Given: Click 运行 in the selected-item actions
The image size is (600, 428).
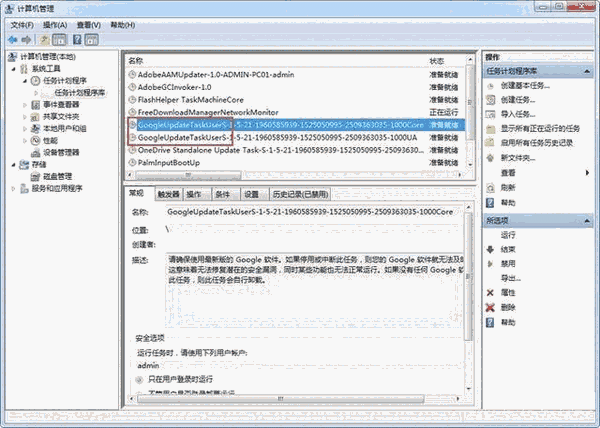Looking at the screenshot, I should coord(508,235).
